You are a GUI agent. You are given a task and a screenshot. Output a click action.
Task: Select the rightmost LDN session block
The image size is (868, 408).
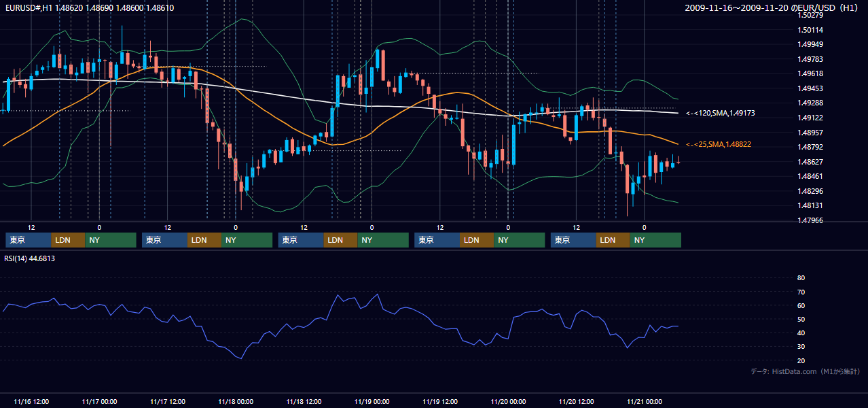coord(613,240)
